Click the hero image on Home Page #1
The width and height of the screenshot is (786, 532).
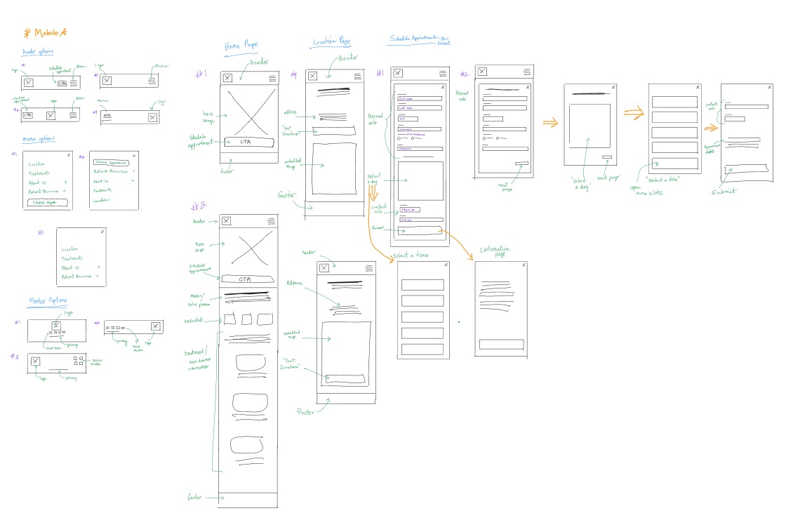pyautogui.click(x=249, y=112)
